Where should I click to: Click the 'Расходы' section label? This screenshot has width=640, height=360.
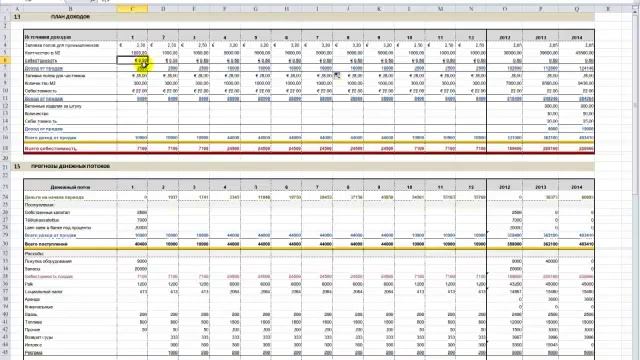coord(34,253)
